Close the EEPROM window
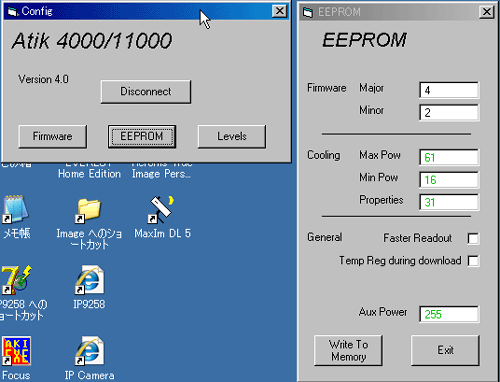The width and height of the screenshot is (500, 382). click(x=487, y=12)
